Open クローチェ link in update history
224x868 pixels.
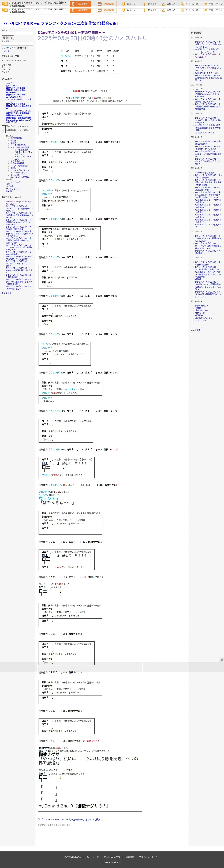click(200, 89)
